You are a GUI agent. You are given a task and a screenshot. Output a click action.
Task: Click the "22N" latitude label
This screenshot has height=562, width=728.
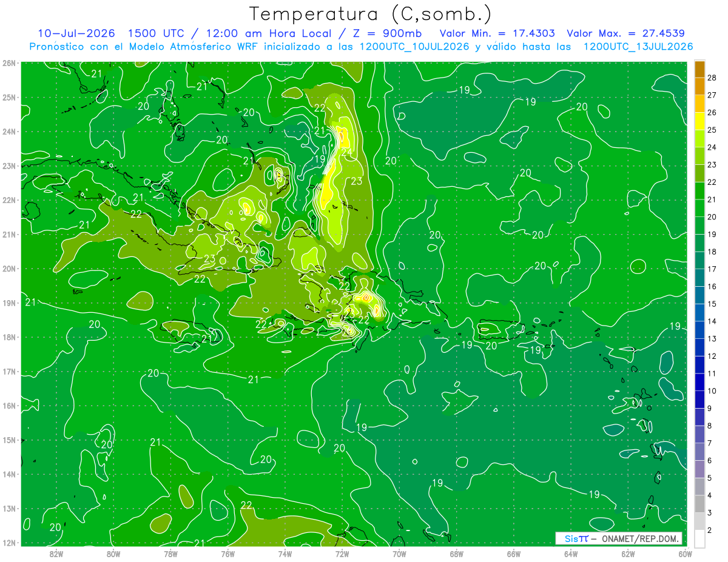point(9,200)
